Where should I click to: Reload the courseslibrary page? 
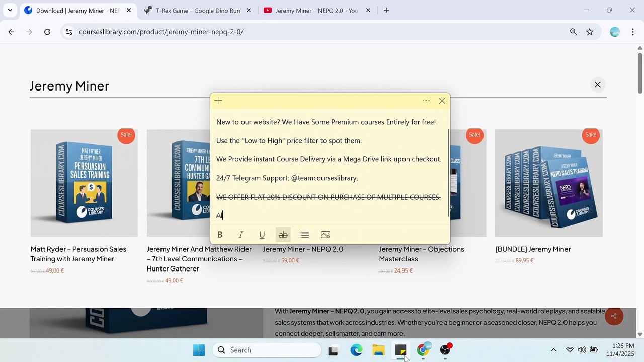pos(47,32)
